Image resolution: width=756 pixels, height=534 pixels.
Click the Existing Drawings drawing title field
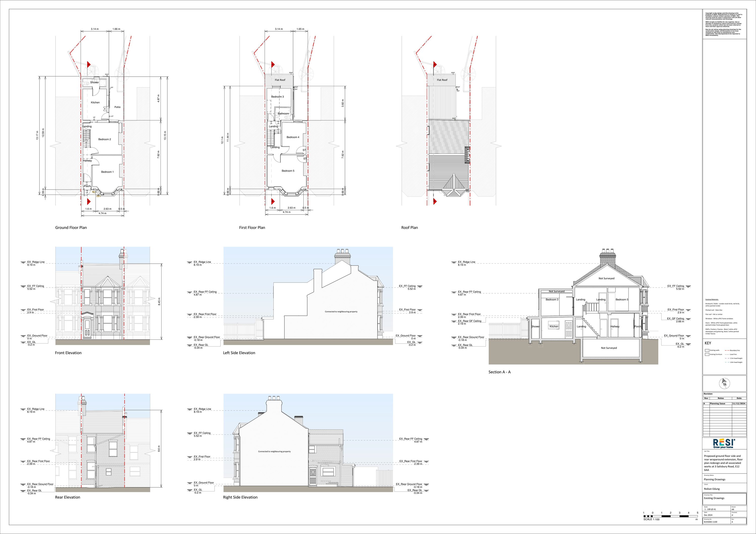[x=714, y=498]
